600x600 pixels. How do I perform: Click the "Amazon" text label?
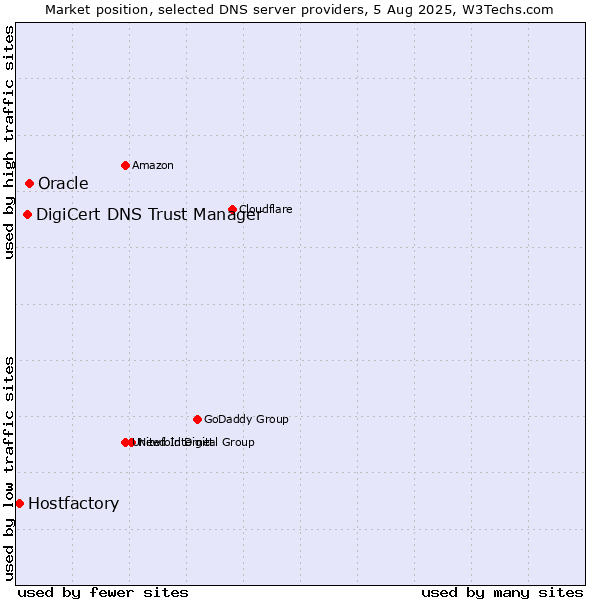[153, 165]
